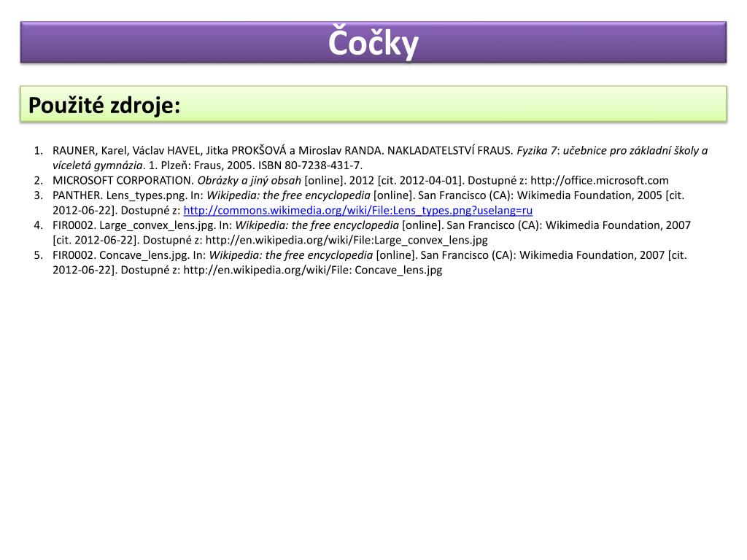Click the text "http://office.microsoft.com"

point(600,181)
